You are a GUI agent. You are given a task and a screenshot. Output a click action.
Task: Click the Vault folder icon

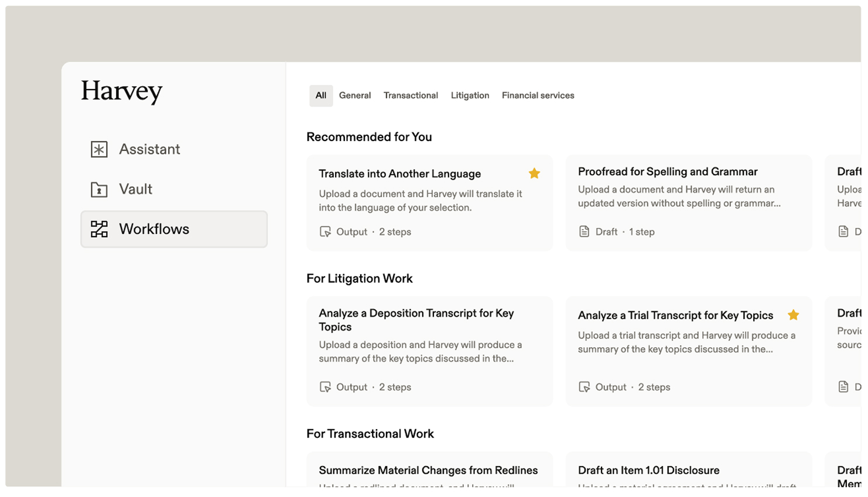(x=99, y=190)
